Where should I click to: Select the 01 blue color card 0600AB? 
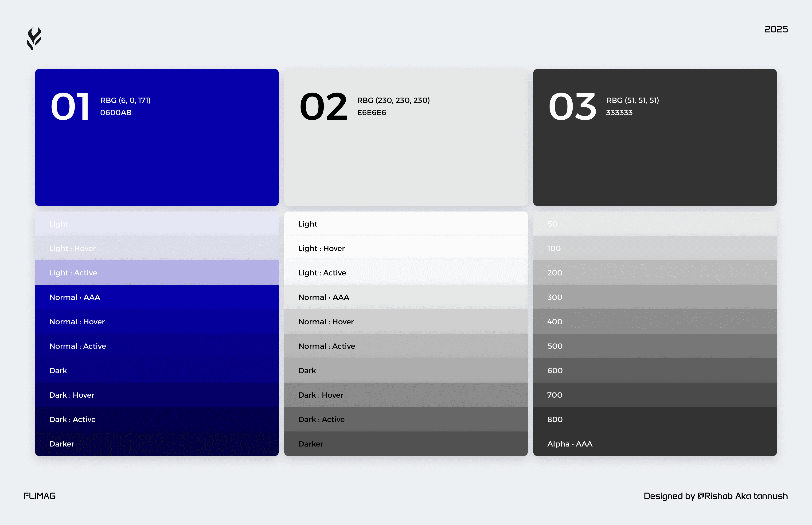[x=156, y=137]
